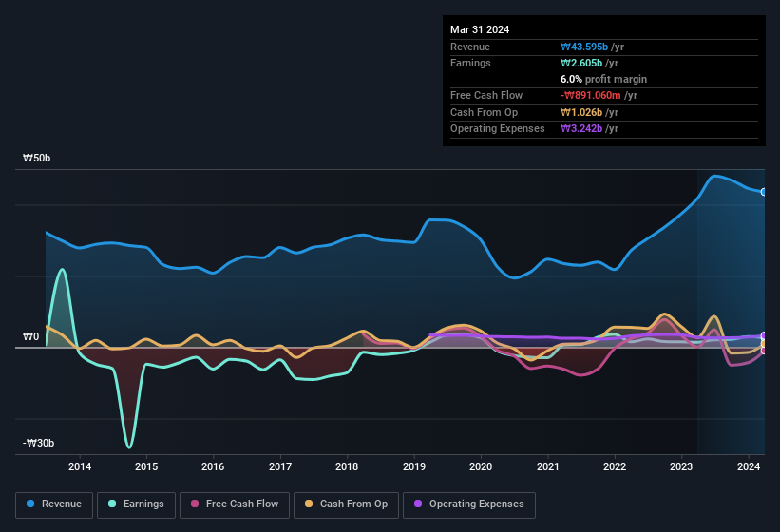Click the ₩2.605b earnings value in tooltip
The width and height of the screenshot is (780, 532).
[581, 63]
